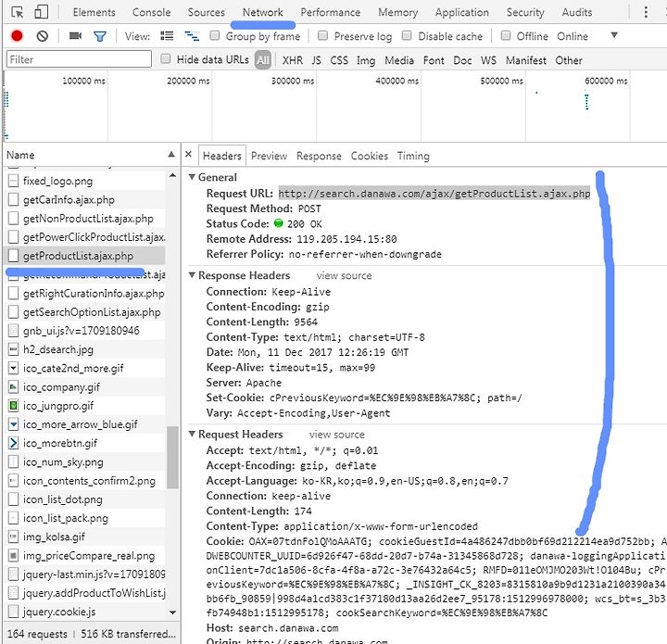The image size is (667, 644).
Task: View source of Request Headers
Action: (x=337, y=435)
